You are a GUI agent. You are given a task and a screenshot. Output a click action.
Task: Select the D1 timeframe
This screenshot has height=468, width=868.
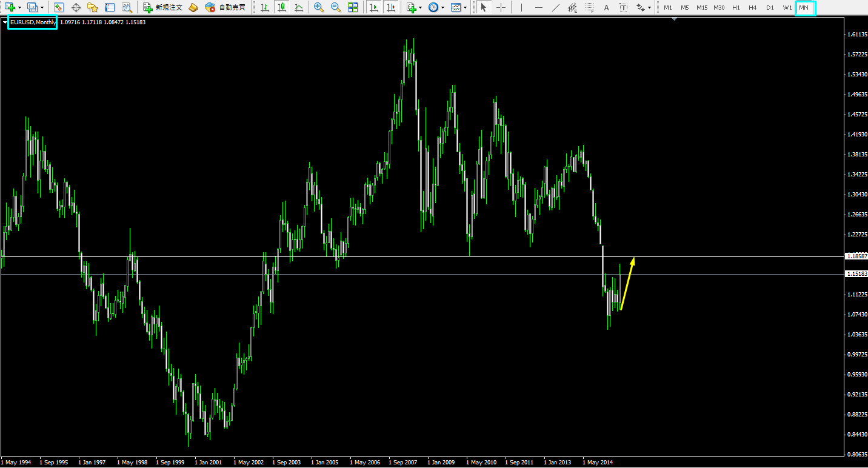(769, 7)
